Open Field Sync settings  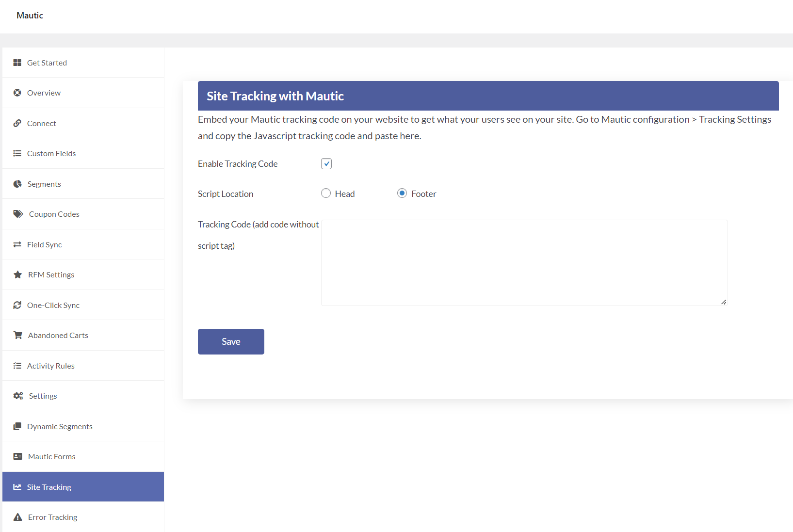pyautogui.click(x=83, y=244)
